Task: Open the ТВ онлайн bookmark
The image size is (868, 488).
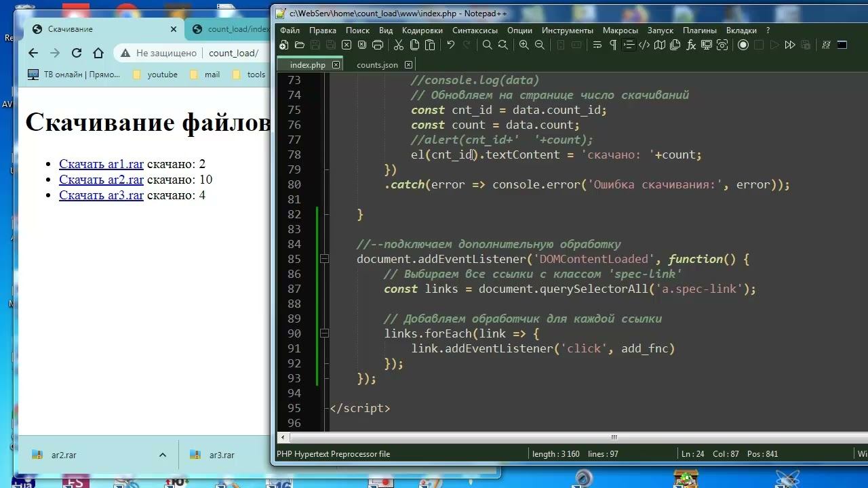Action: (x=75, y=75)
